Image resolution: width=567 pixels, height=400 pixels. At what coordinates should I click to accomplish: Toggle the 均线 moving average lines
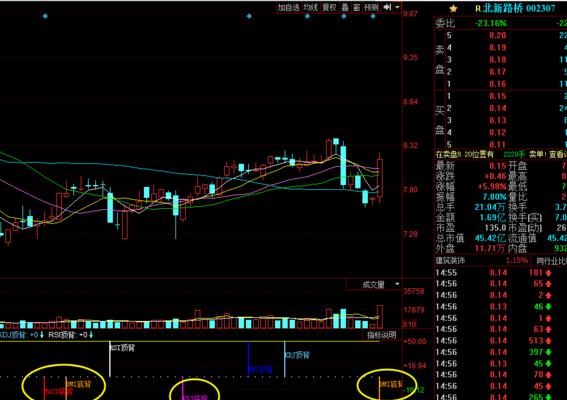pyautogui.click(x=310, y=7)
